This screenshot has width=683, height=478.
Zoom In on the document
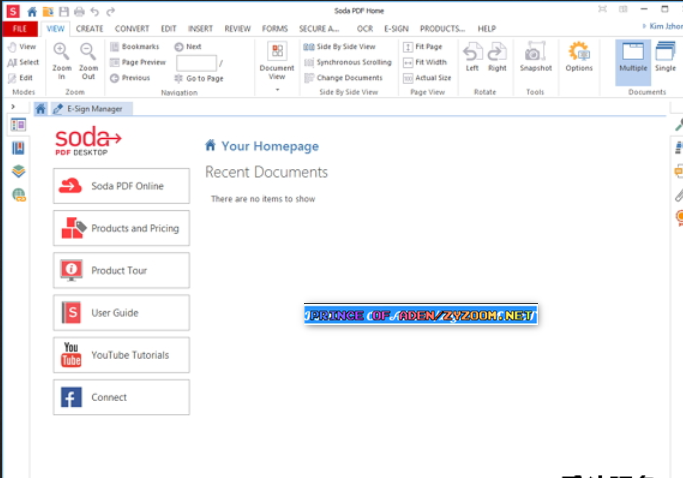coord(61,61)
